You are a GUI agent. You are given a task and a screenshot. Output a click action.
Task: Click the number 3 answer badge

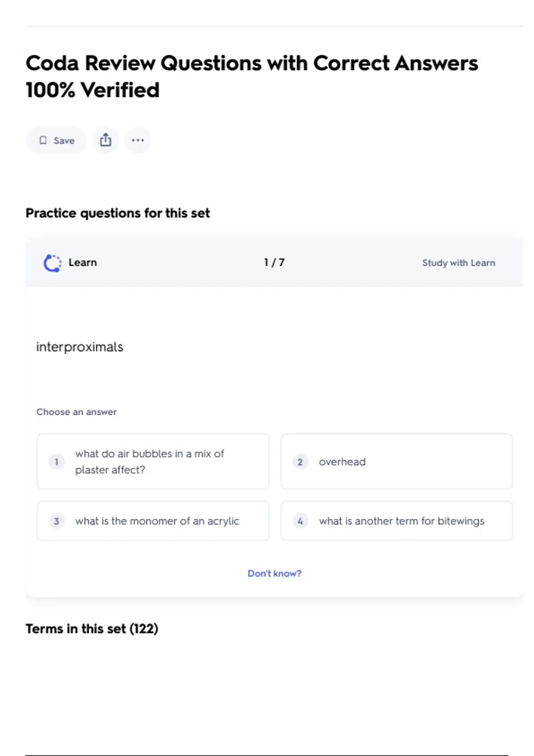[x=57, y=521]
